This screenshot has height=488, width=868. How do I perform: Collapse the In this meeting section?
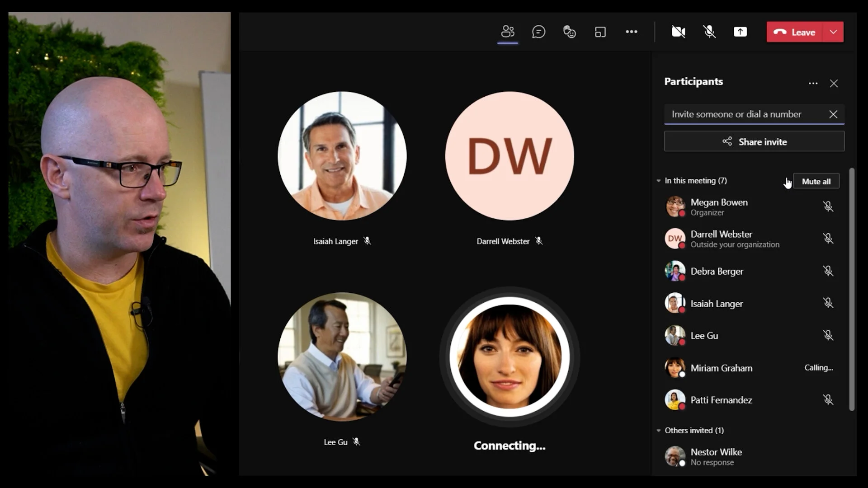pos(659,181)
